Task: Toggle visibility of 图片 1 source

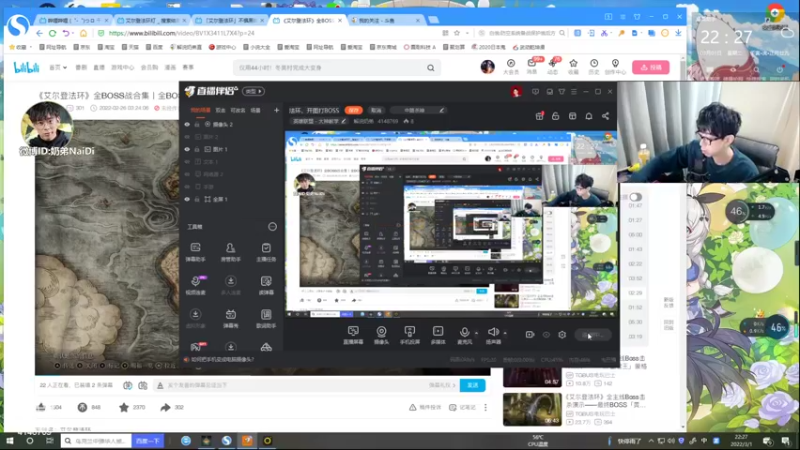Action: [187, 149]
